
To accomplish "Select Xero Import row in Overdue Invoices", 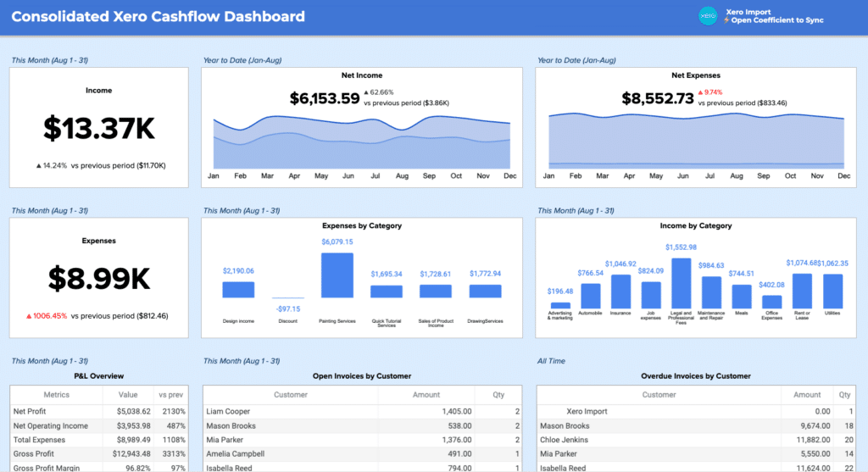I will [x=587, y=412].
